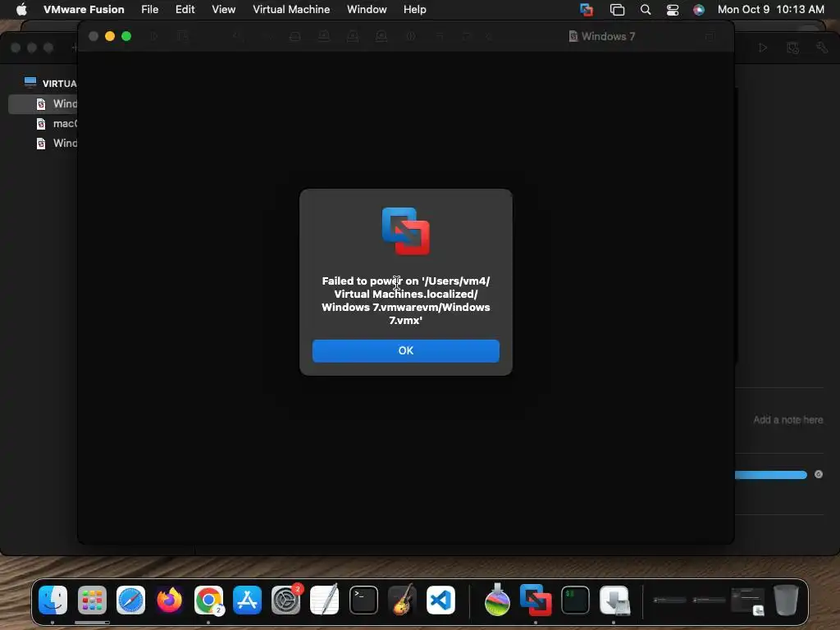Open the Apple menu
Viewport: 840px width, 630px height.
21,9
